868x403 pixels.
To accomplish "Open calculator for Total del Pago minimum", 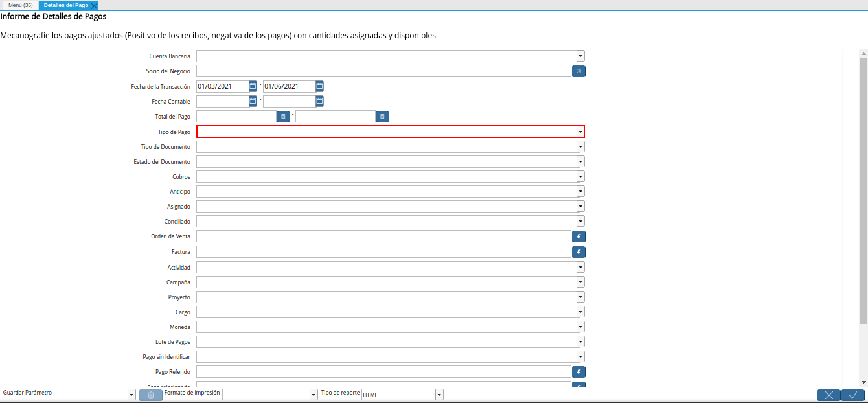I will click(283, 117).
